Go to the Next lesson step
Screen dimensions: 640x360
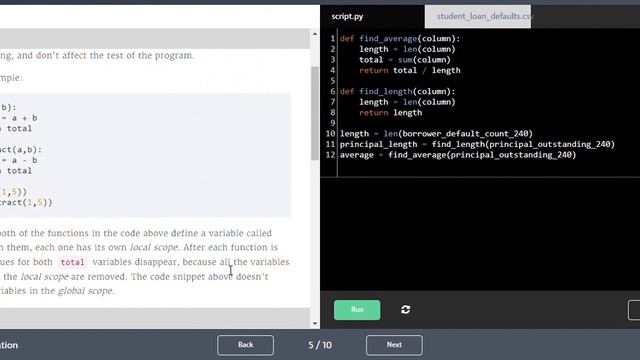pos(394,345)
